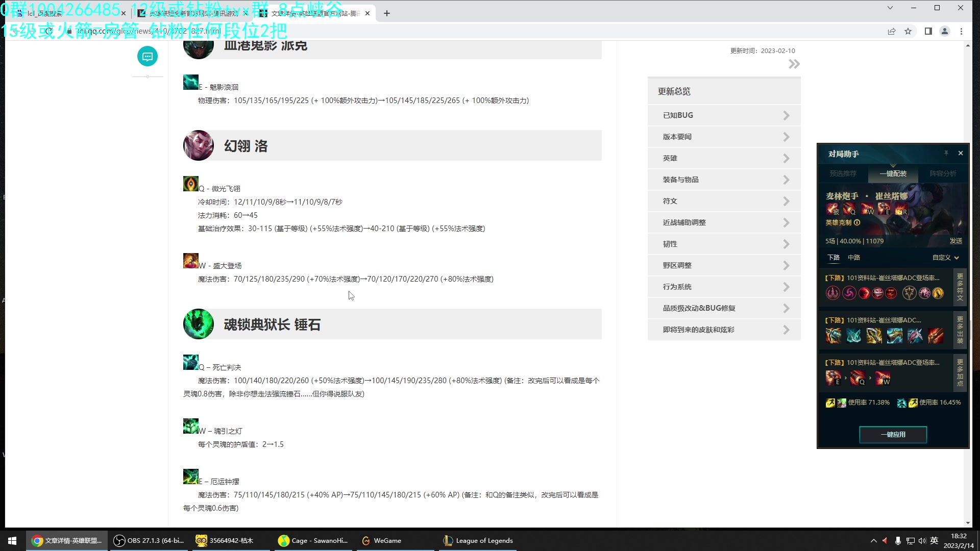Open Chrome three-dot menu
Image resolution: width=980 pixels, height=551 pixels.
(962, 31)
